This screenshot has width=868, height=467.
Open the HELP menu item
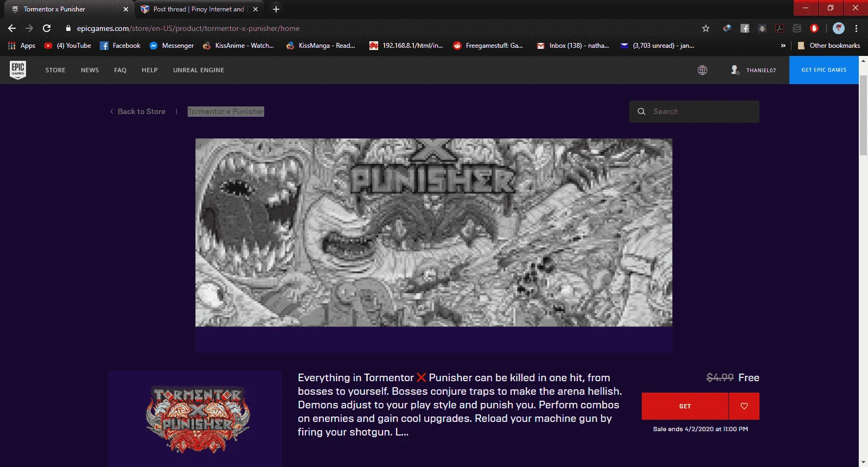(150, 70)
